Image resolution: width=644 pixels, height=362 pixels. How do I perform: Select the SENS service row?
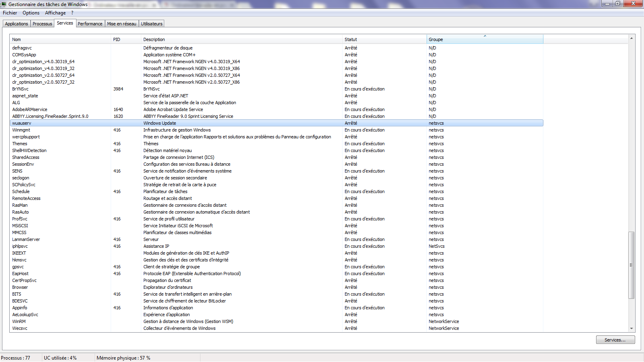pos(277,171)
